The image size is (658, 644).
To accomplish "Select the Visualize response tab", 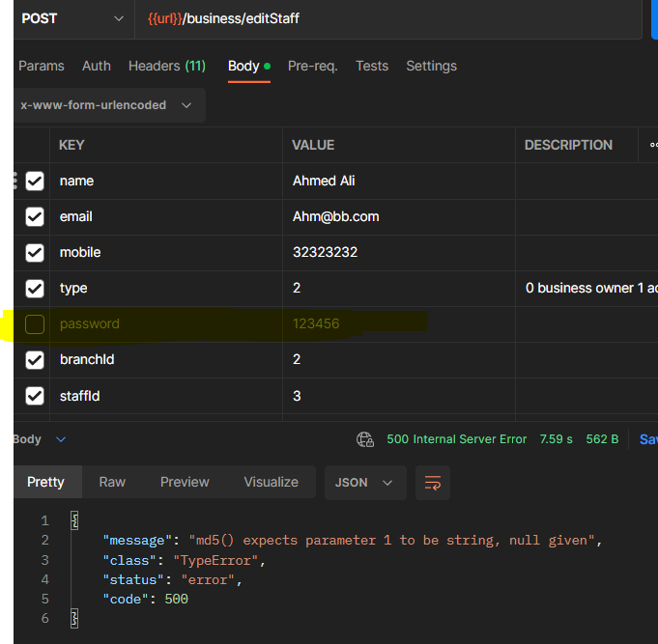I will click(271, 482).
